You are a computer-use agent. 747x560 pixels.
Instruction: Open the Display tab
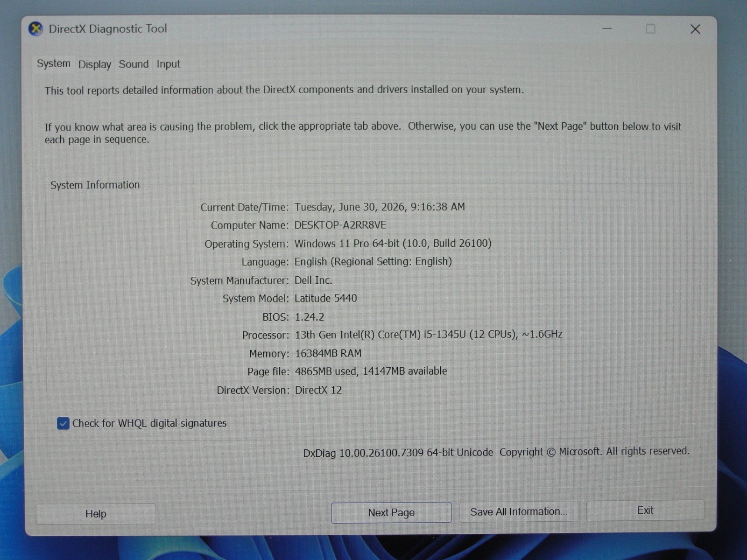click(x=95, y=64)
